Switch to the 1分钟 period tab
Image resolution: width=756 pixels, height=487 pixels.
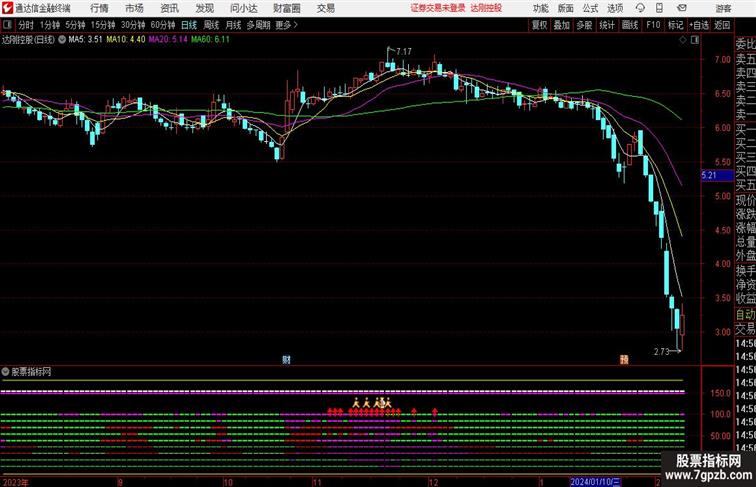(50, 25)
